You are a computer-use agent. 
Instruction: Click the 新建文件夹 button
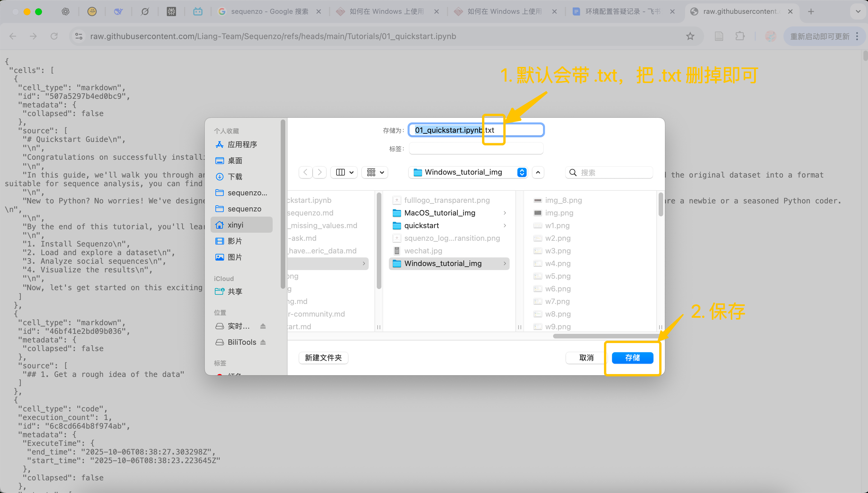click(323, 358)
